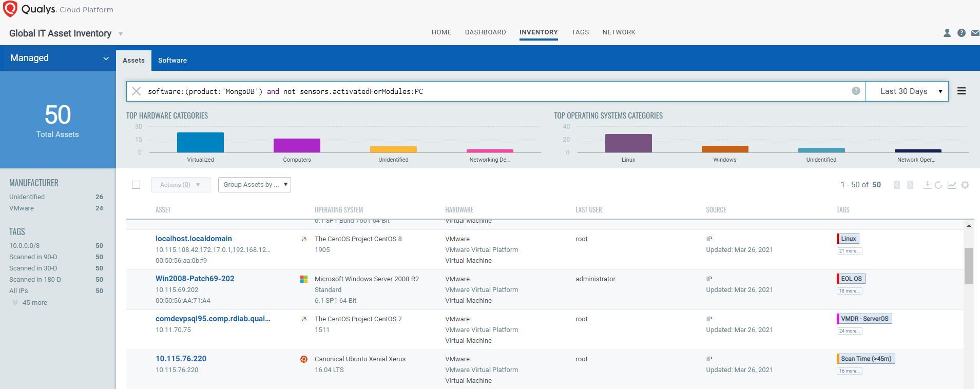Show 21 more tags for localhost.localdomain
This screenshot has height=389, width=980.
point(849,251)
